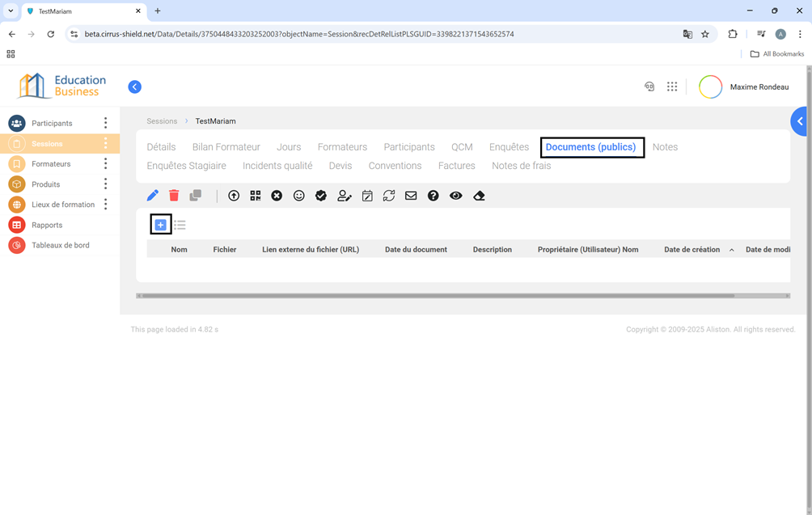The width and height of the screenshot is (812, 515).
Task: Click the calendar edit icon
Action: coord(367,196)
